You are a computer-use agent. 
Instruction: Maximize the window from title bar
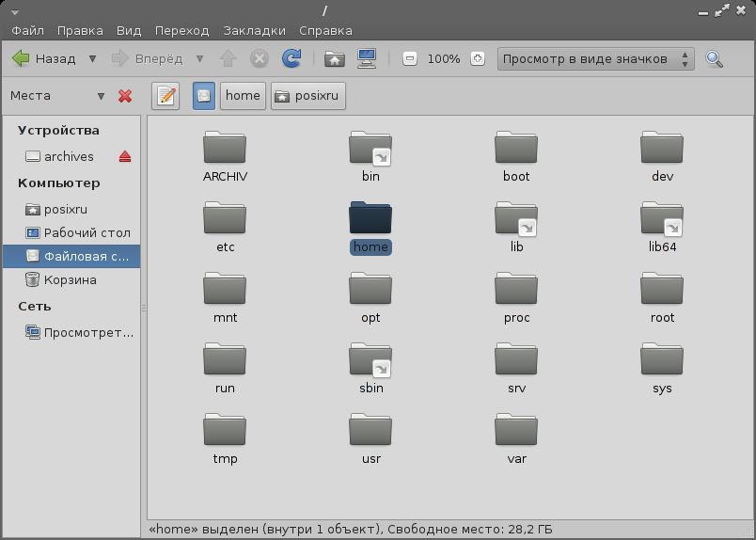coord(721,11)
